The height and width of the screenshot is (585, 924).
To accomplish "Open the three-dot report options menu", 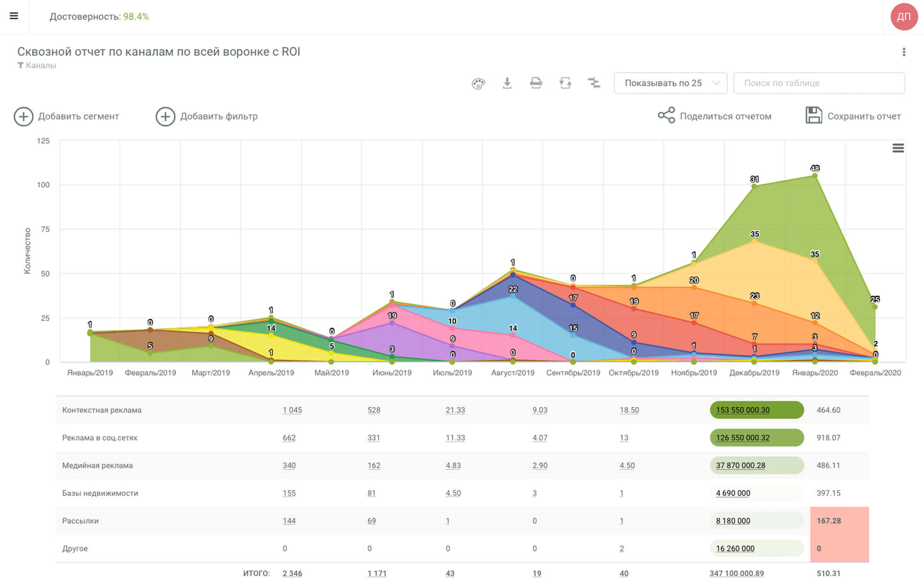I will [x=903, y=52].
